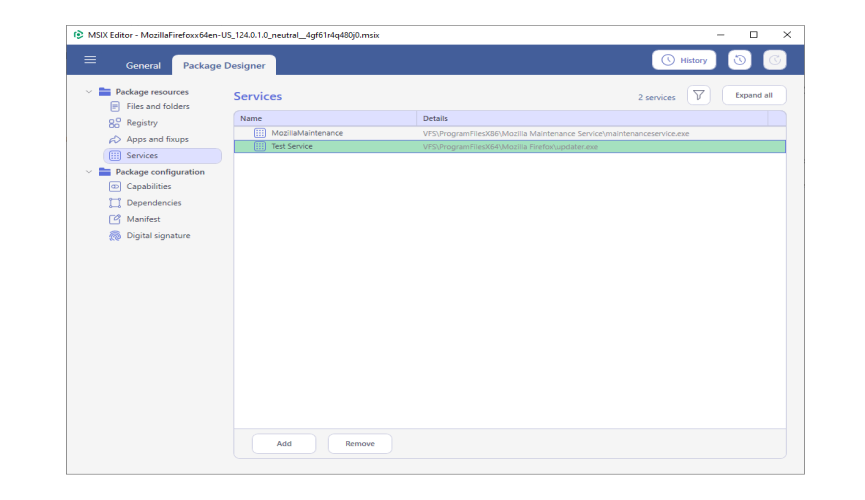This screenshot has height=500, width=865.
Task: Click the Manifest edit icon
Action: pyautogui.click(x=115, y=219)
